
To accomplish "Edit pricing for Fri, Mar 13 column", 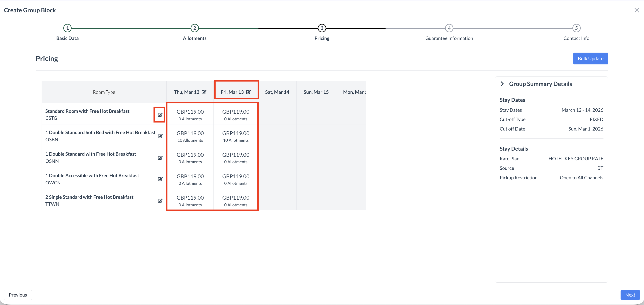I will pyautogui.click(x=248, y=92).
